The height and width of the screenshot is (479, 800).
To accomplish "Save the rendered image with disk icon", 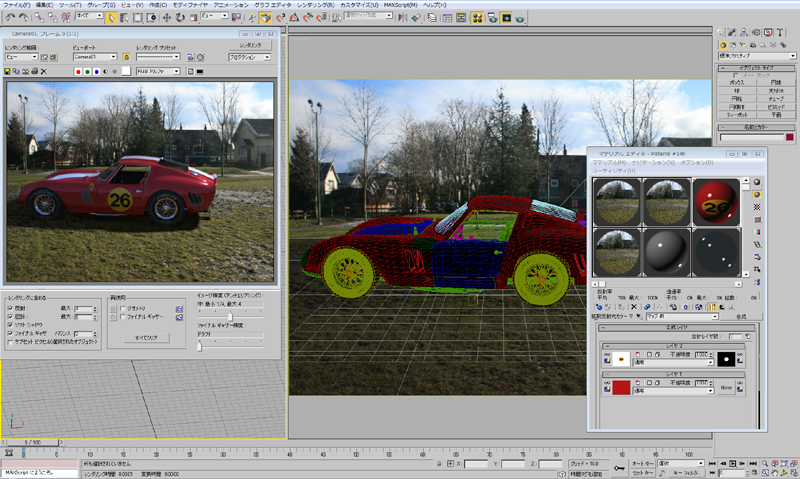I will tap(9, 71).
